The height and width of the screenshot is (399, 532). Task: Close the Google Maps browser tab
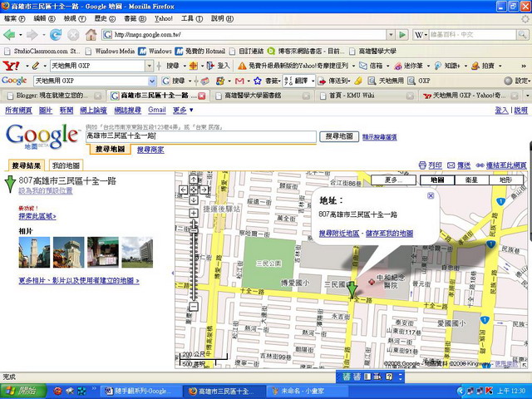pyautogui.click(x=202, y=96)
